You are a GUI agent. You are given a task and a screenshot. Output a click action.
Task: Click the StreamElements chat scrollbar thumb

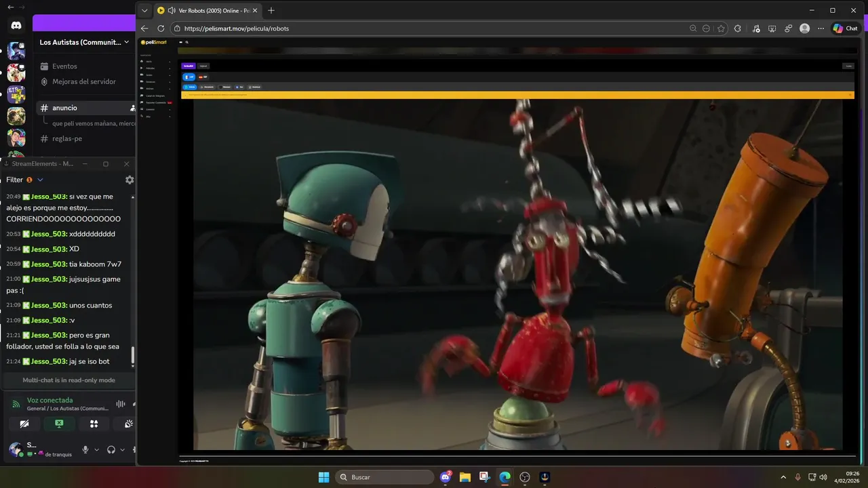point(133,355)
